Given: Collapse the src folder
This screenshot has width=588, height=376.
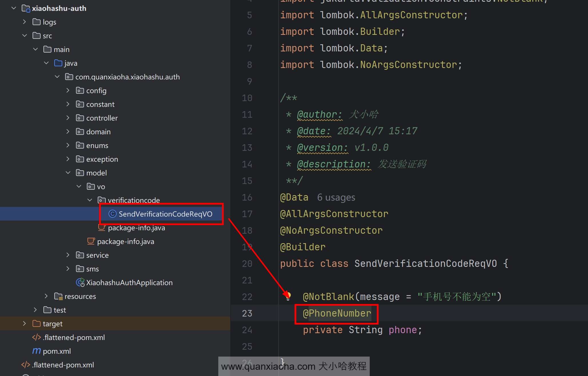Looking at the screenshot, I should (25, 36).
